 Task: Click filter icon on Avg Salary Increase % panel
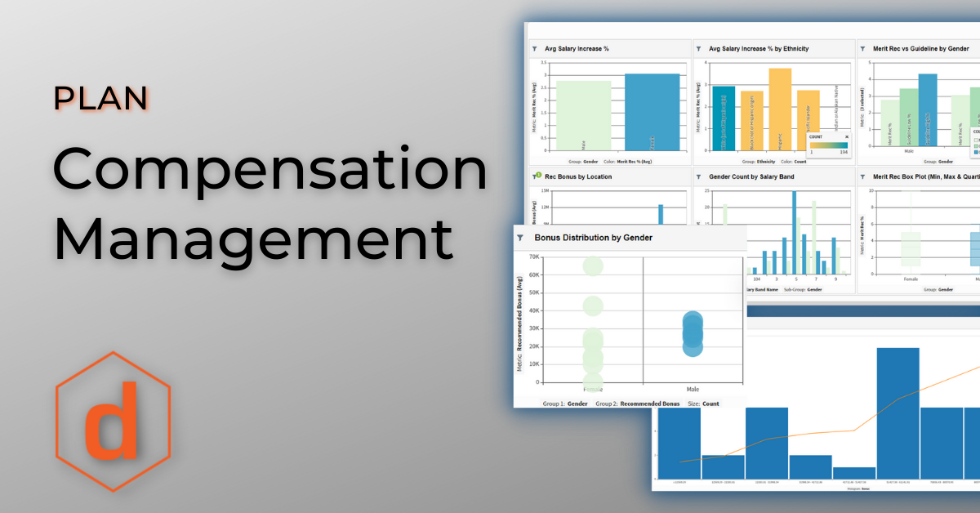(535, 49)
